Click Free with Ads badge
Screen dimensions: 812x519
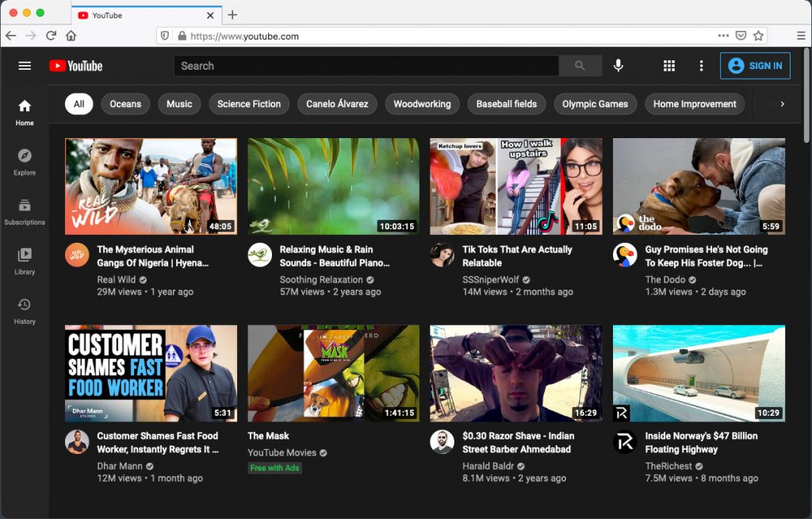pos(274,467)
